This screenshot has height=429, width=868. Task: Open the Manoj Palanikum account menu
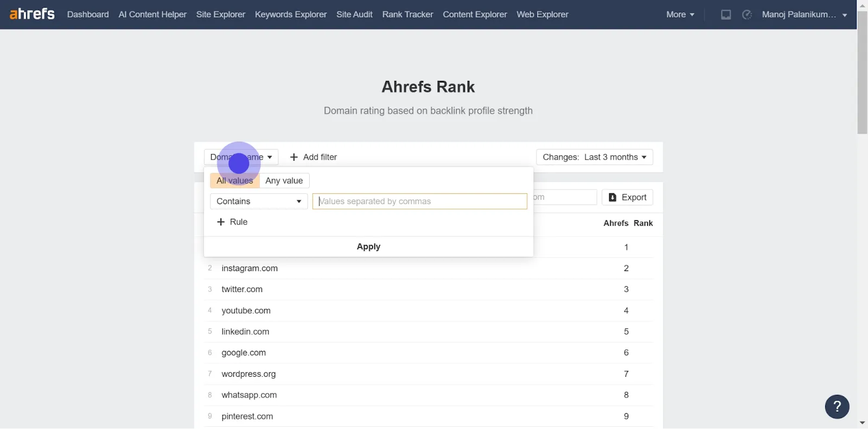click(805, 15)
